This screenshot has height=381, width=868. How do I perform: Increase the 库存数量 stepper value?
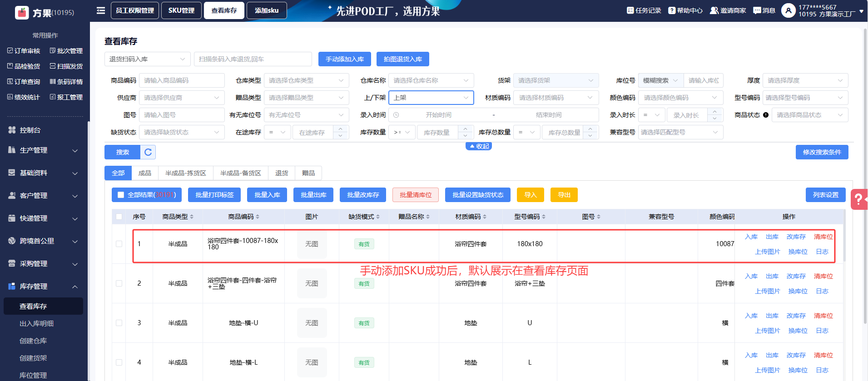point(465,129)
